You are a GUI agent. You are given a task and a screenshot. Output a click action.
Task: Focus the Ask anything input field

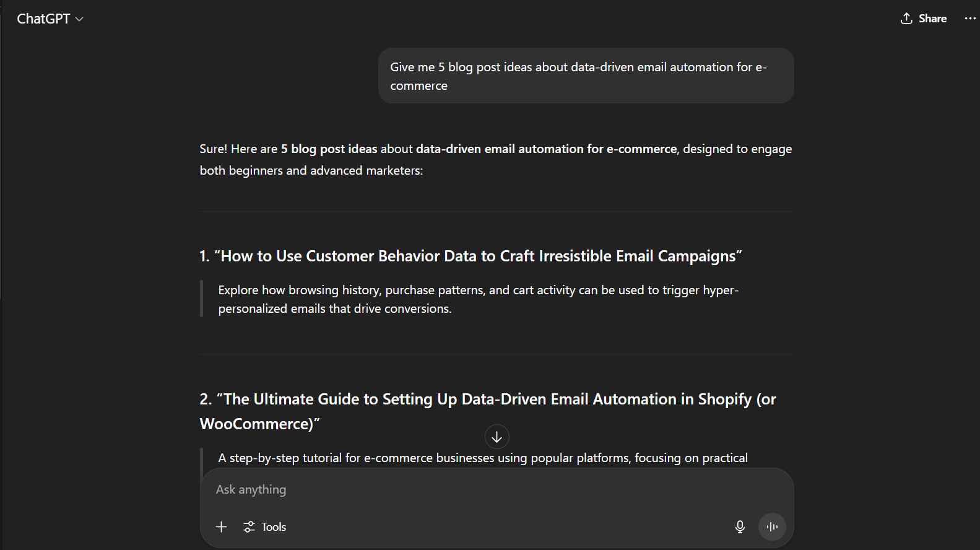pos(497,489)
